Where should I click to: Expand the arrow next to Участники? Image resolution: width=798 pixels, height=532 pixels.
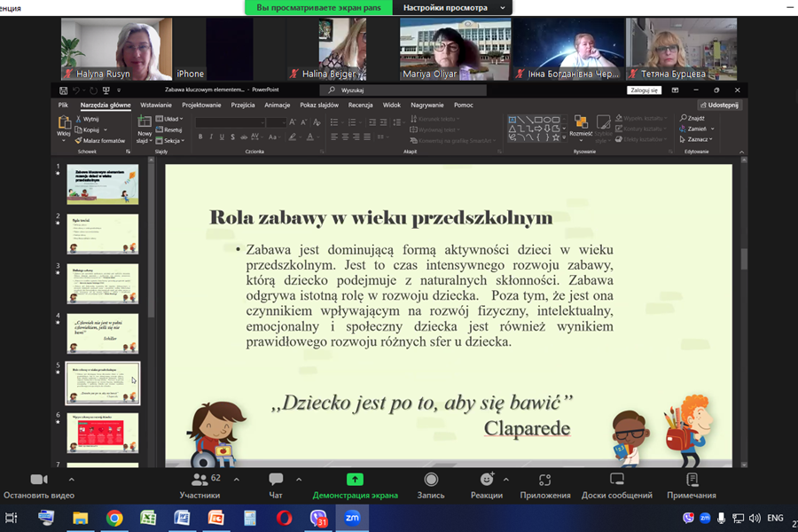point(237,479)
